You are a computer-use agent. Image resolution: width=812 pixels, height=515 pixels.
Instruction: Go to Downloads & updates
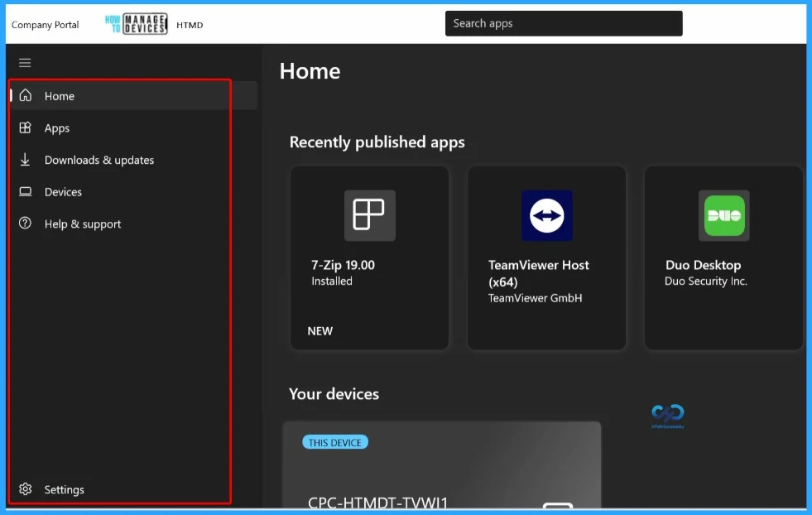tap(133, 160)
